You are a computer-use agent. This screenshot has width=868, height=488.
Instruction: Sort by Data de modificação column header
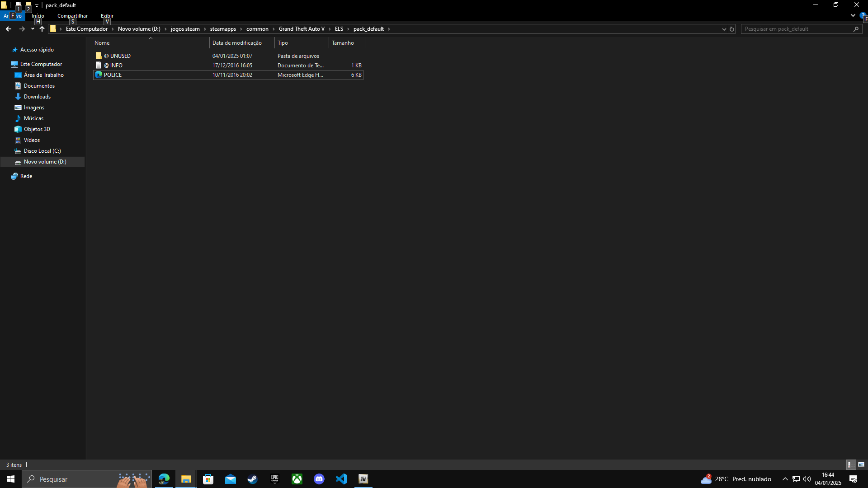(237, 43)
